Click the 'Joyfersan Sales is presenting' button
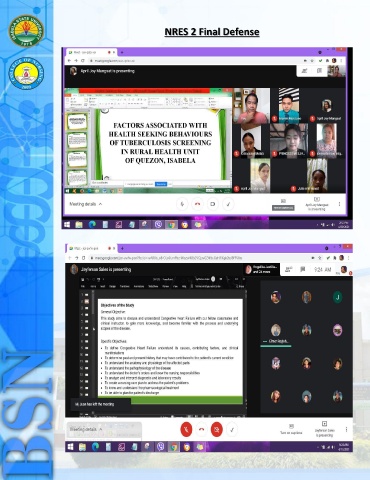370x480 pixels. (x=324, y=429)
